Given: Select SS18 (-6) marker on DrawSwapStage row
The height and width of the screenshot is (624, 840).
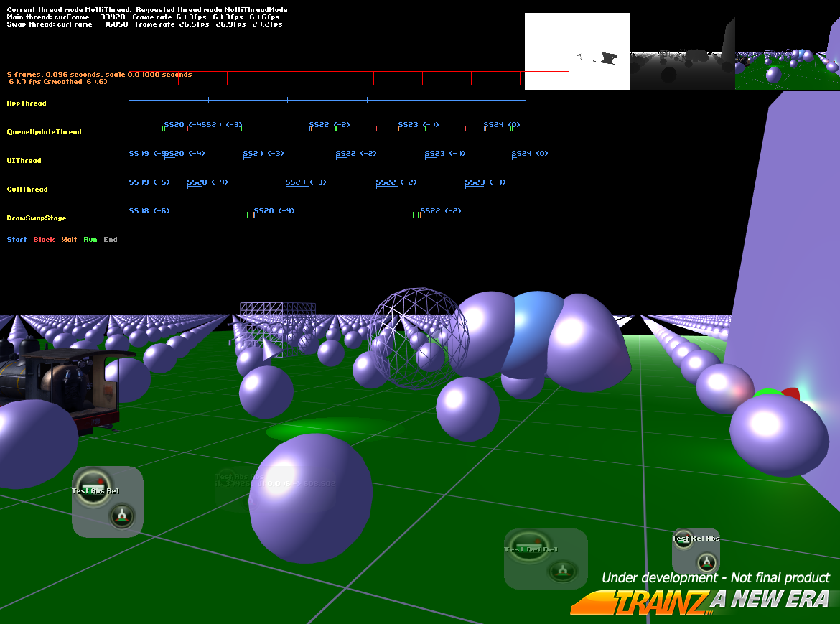Looking at the screenshot, I should 149,211.
